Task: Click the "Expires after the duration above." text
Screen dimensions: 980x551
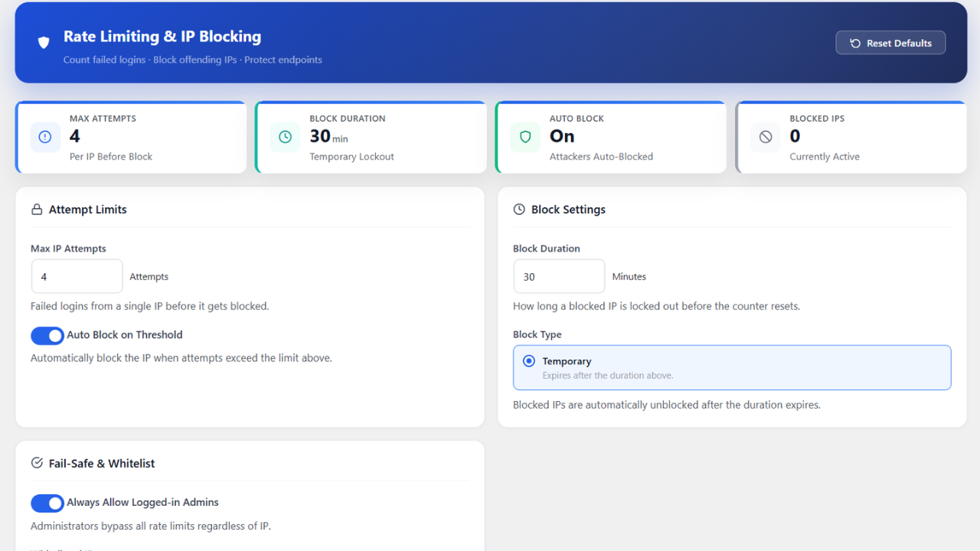Action: click(608, 376)
